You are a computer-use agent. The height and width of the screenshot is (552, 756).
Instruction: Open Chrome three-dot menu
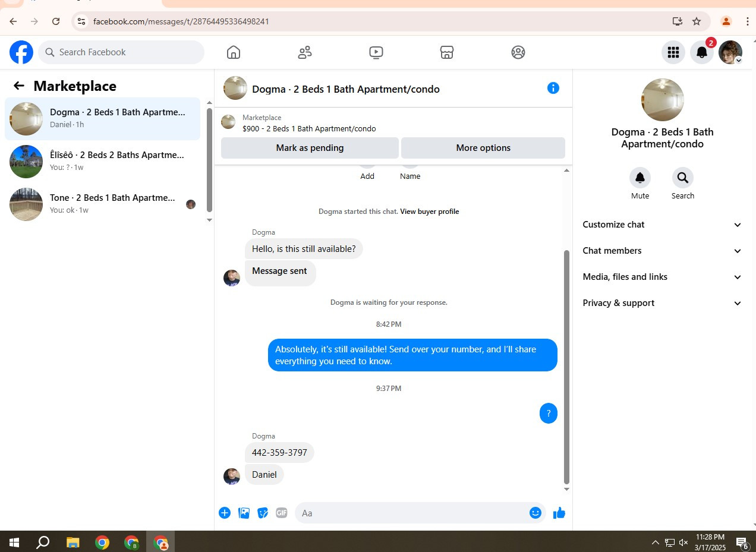click(748, 21)
